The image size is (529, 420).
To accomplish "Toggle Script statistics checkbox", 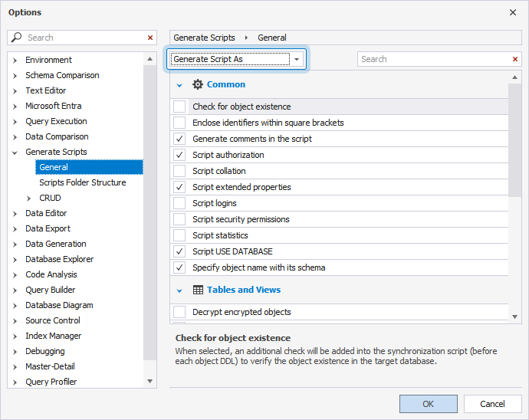I will point(179,235).
